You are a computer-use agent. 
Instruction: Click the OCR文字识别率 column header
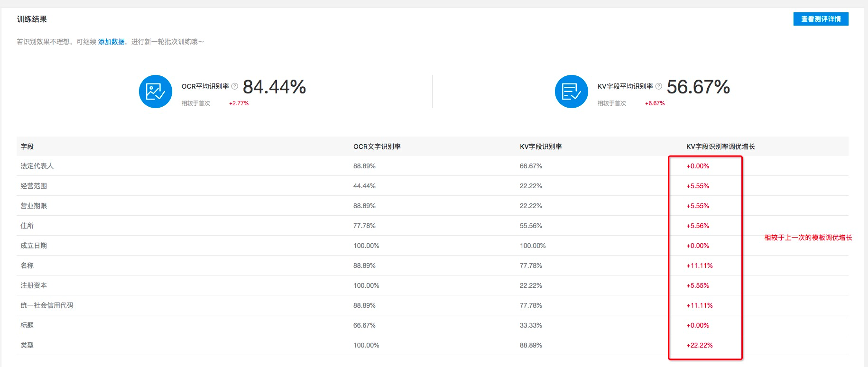[x=377, y=147]
